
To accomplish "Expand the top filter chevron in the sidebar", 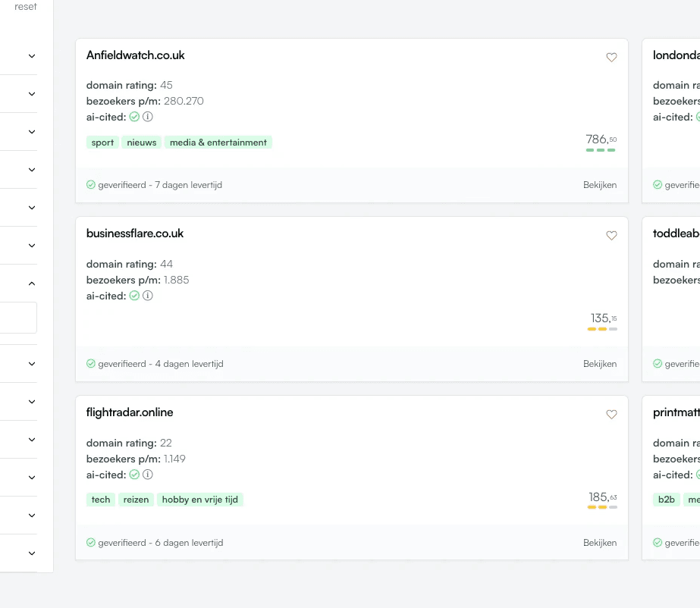I will pyautogui.click(x=31, y=55).
